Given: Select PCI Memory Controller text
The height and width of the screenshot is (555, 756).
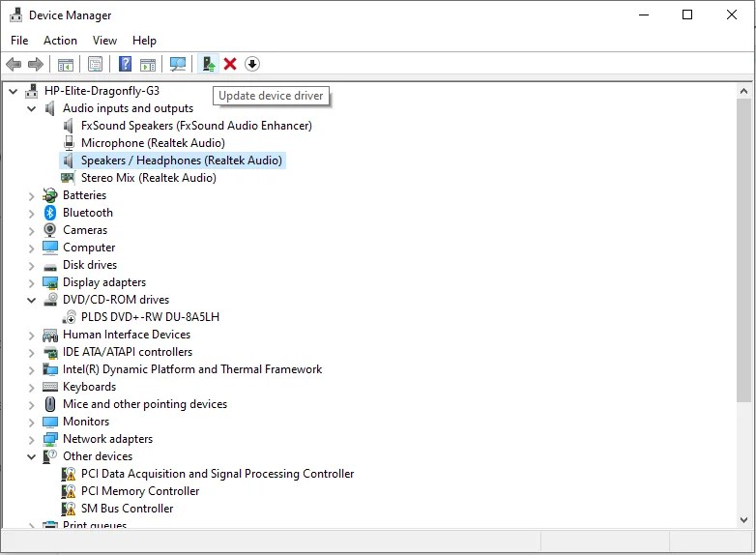Looking at the screenshot, I should [140, 491].
